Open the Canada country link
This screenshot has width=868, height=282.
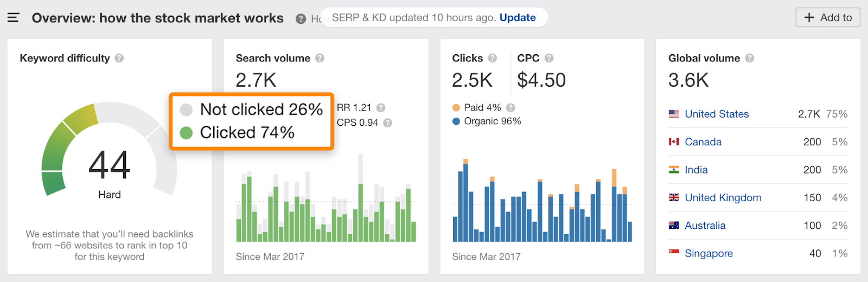click(x=703, y=142)
